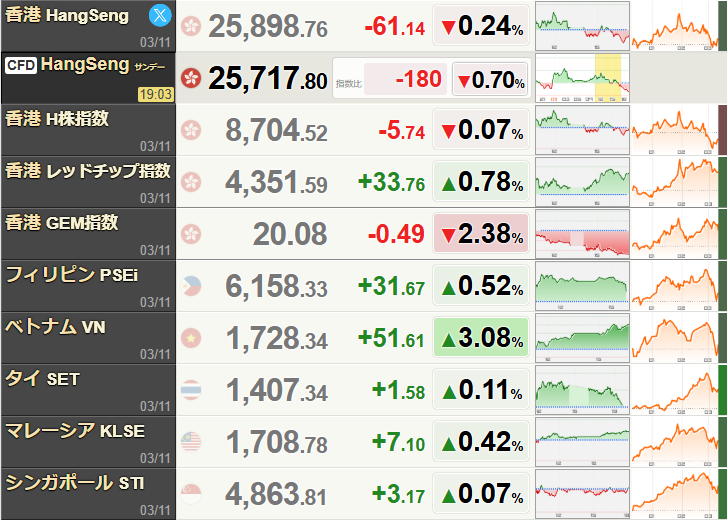Click the H株指数 intraday mini chart
This screenshot has height=520, width=727.
click(582, 130)
